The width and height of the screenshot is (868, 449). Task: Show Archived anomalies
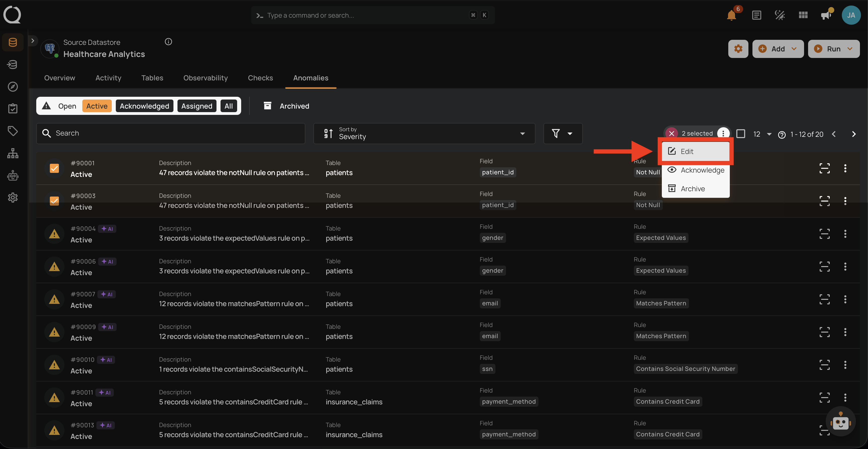coord(286,106)
